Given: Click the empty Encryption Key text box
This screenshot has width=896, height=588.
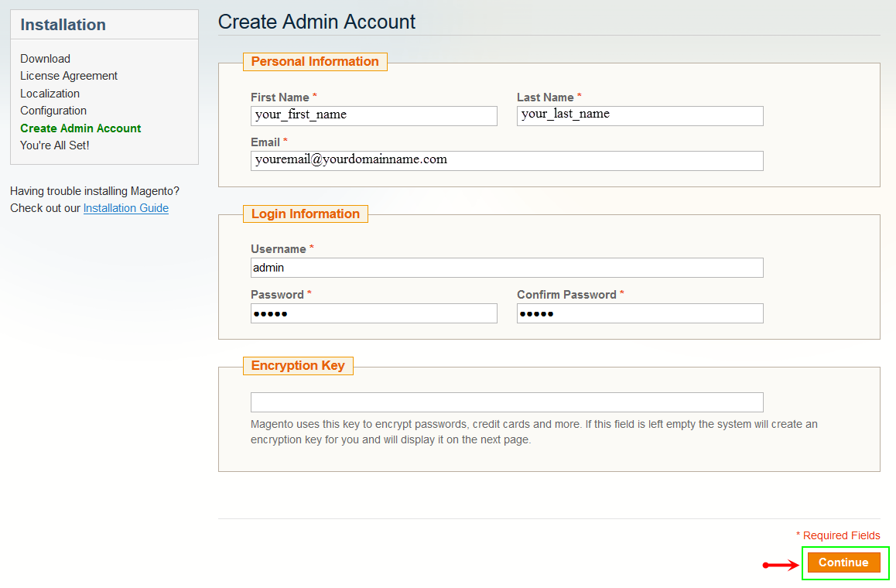Looking at the screenshot, I should (x=507, y=402).
